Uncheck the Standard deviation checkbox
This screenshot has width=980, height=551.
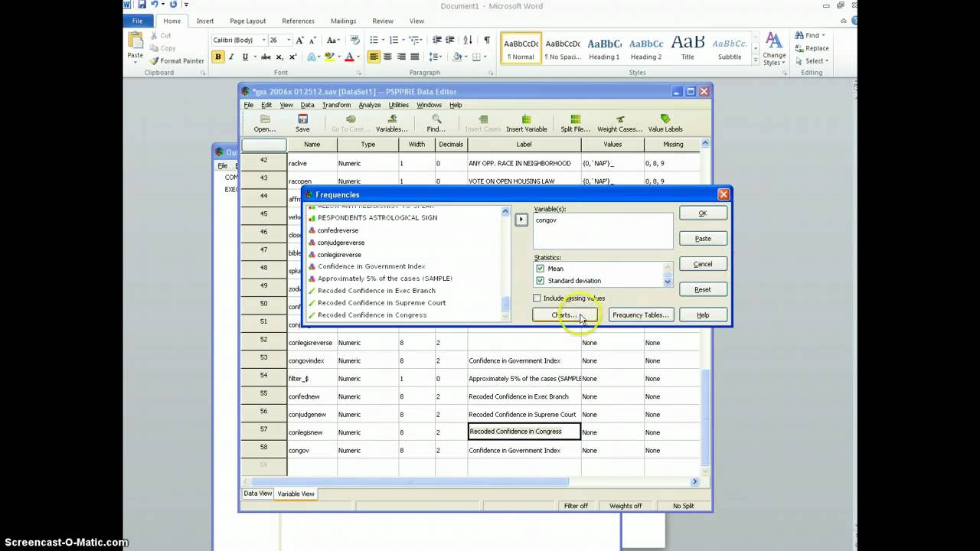pyautogui.click(x=541, y=281)
